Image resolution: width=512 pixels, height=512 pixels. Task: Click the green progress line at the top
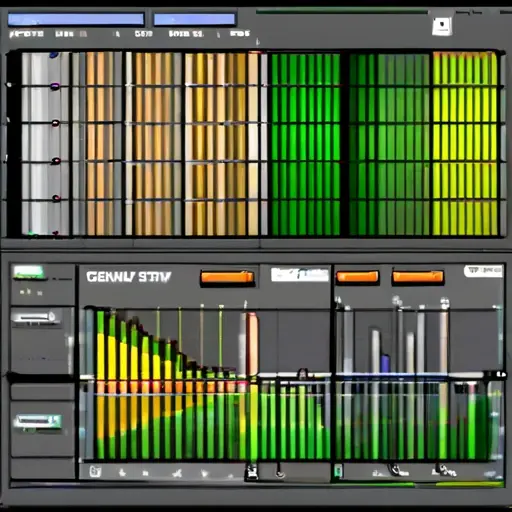[342, 12]
